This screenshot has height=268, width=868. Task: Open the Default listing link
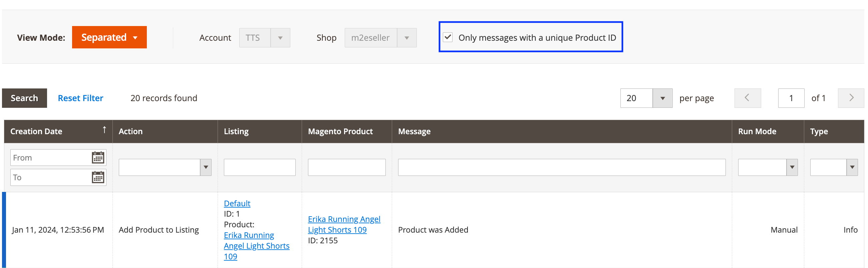(x=237, y=203)
